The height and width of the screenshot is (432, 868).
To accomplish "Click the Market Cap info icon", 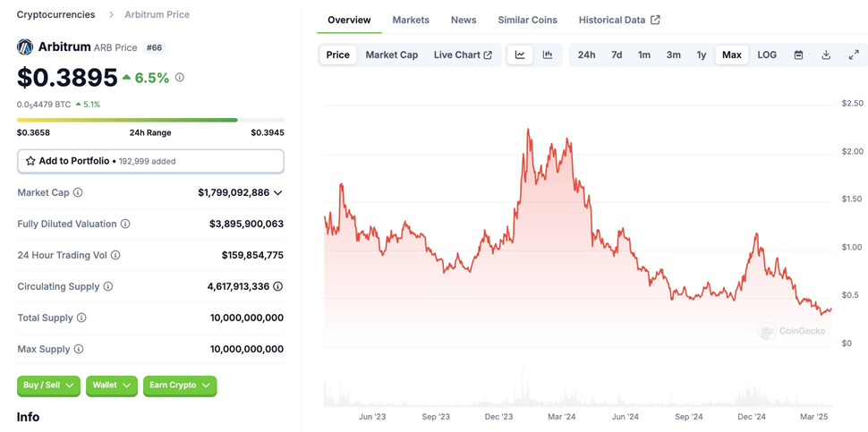I will (x=78, y=192).
